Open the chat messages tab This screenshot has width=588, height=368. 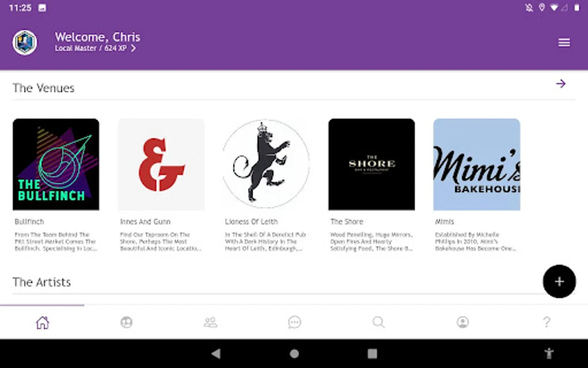pos(294,322)
